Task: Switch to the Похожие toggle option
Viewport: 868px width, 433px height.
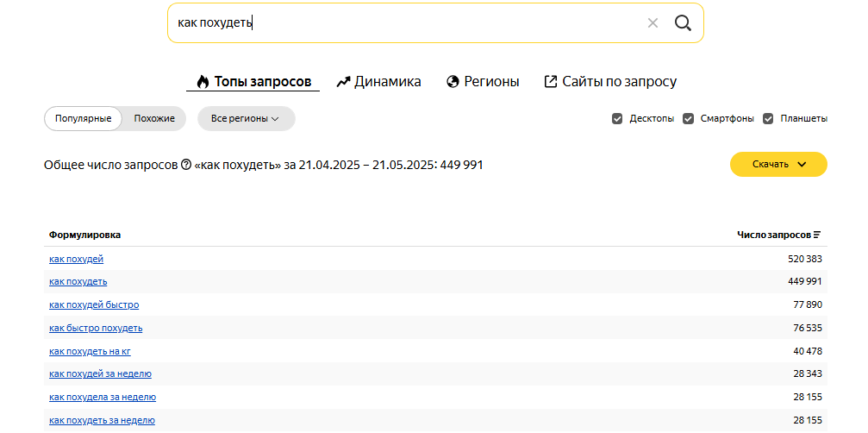Action: point(154,118)
